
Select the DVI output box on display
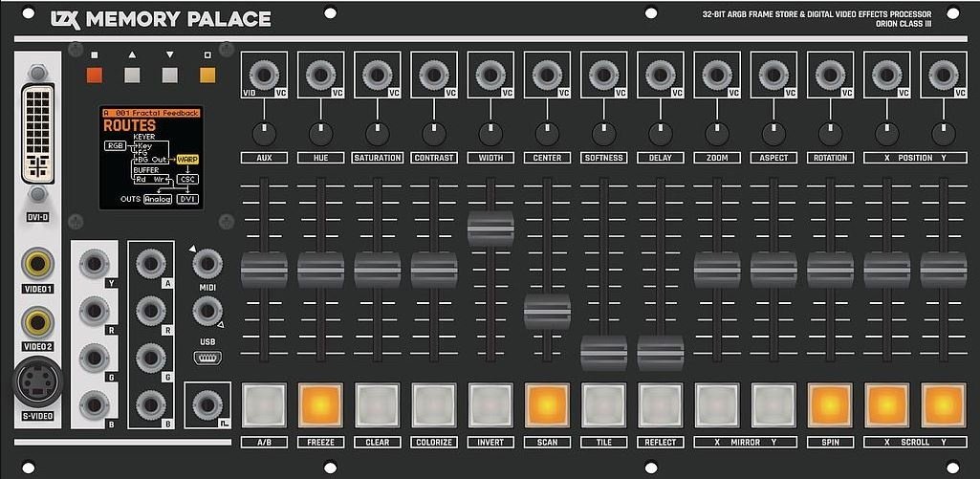point(187,199)
